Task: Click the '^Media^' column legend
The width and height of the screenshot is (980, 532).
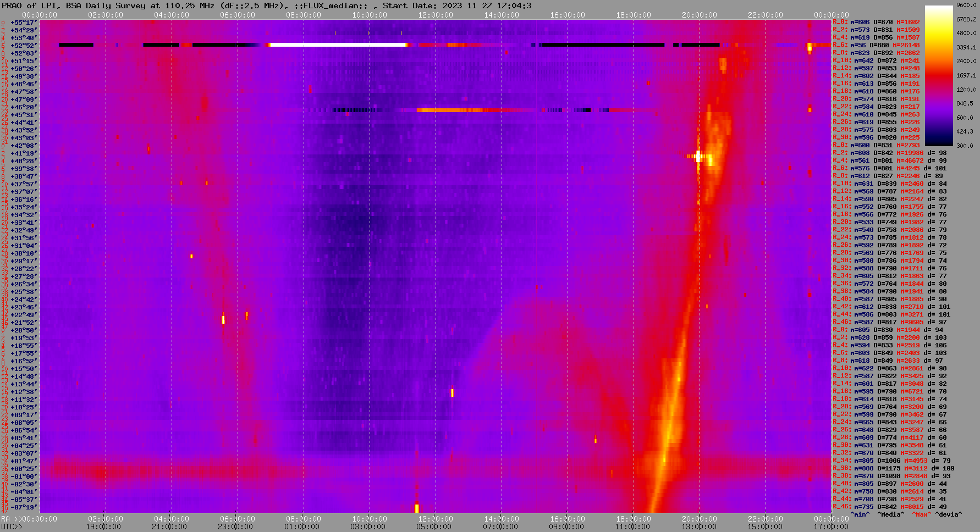Action: [x=891, y=514]
